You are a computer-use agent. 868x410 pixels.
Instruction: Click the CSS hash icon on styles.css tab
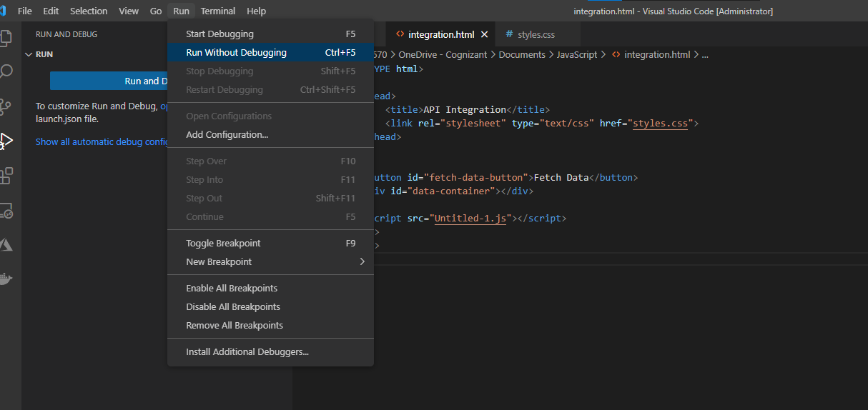pos(509,34)
